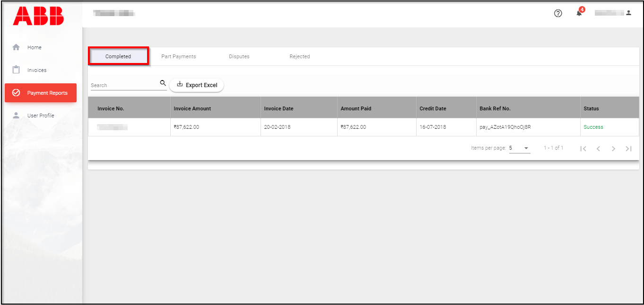The height and width of the screenshot is (305, 644).
Task: Switch to the Part Payments tab
Action: pos(178,56)
